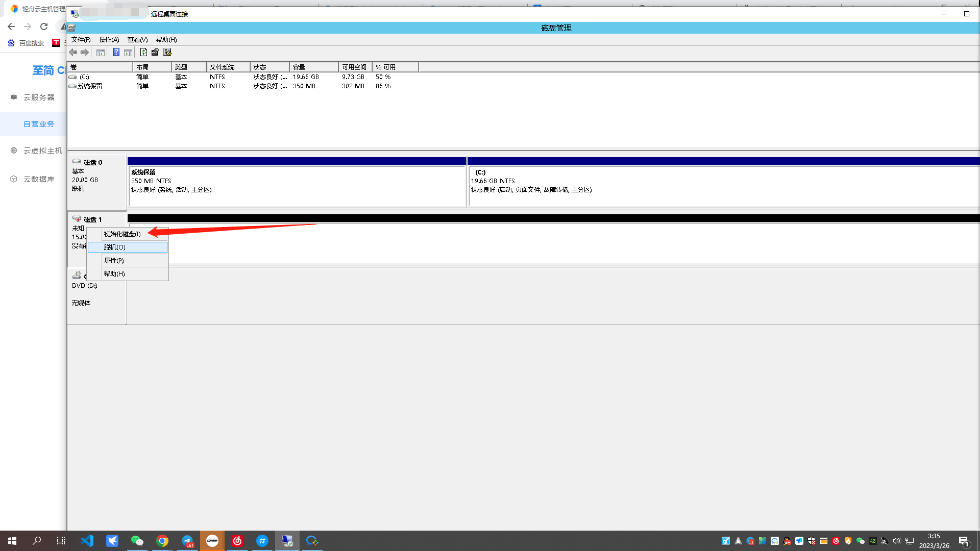Select 初始化磁盘(I) from context menu
This screenshot has width=980, height=551.
122,234
